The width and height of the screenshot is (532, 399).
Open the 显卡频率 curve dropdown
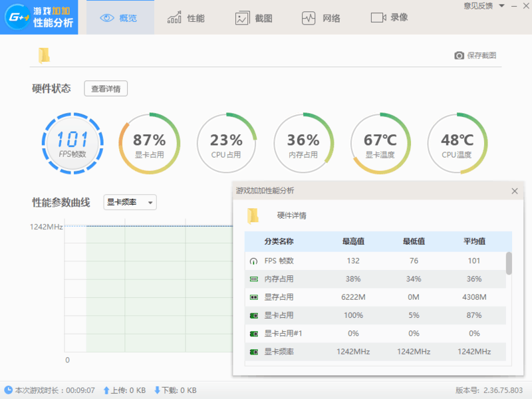pyautogui.click(x=130, y=202)
